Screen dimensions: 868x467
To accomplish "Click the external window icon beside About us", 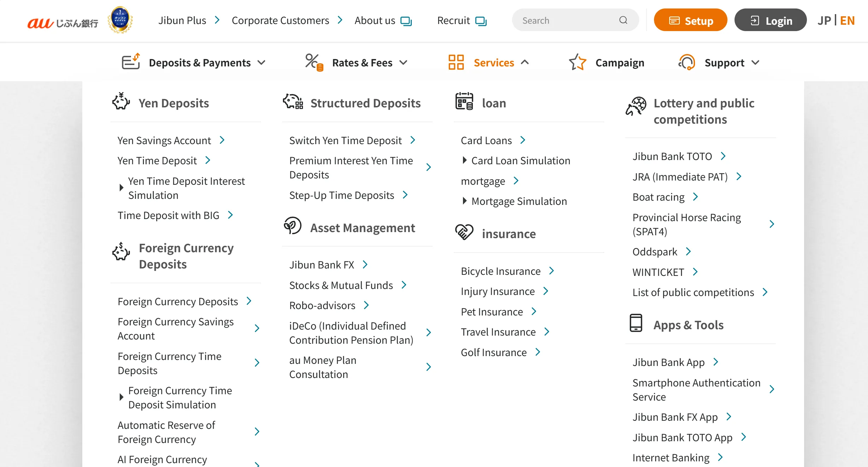I will [406, 21].
